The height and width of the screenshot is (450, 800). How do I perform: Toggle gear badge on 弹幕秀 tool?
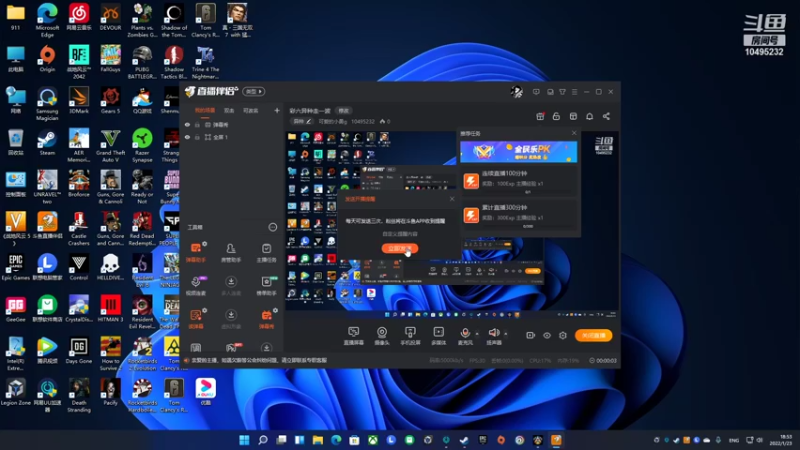[x=275, y=310]
